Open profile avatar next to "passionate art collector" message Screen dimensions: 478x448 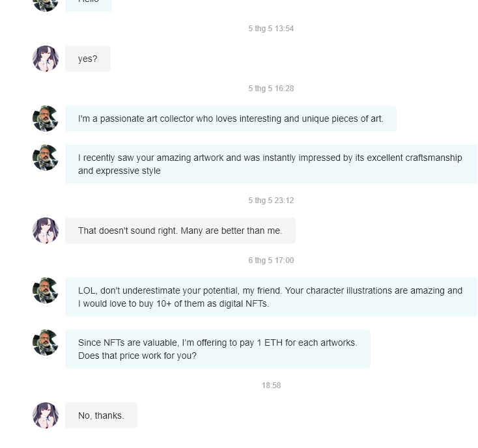(x=46, y=119)
